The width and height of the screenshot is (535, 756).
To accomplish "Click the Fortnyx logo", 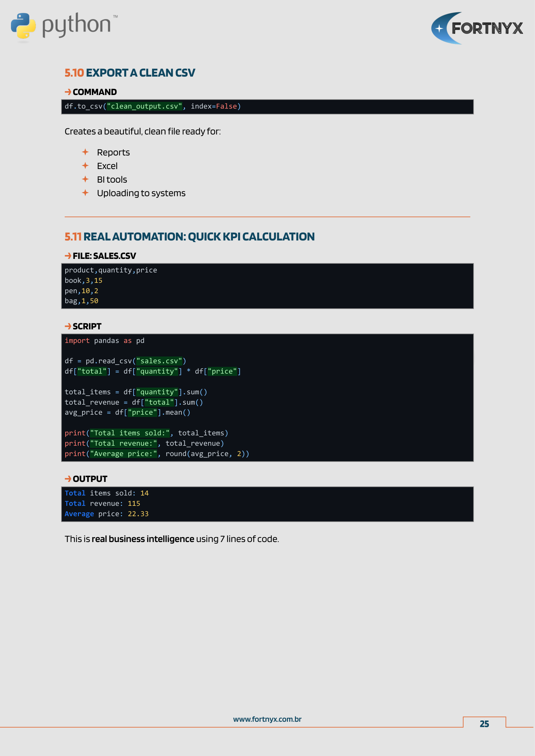I will pos(477,28).
